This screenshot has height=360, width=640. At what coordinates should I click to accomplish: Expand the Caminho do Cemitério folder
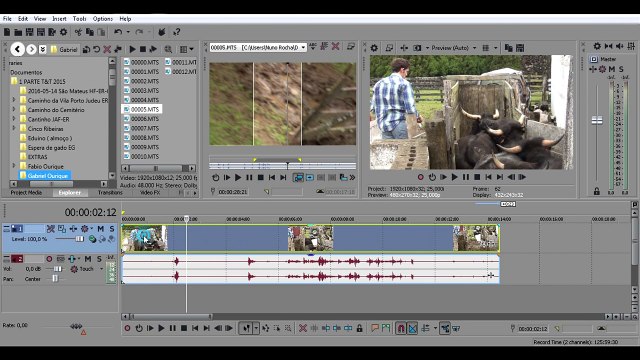[x=14, y=109]
